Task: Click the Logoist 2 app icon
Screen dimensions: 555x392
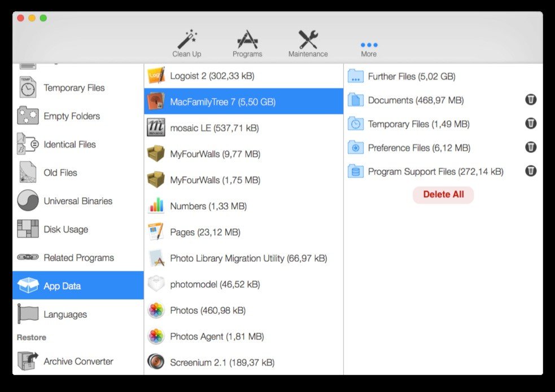Action: [156, 75]
